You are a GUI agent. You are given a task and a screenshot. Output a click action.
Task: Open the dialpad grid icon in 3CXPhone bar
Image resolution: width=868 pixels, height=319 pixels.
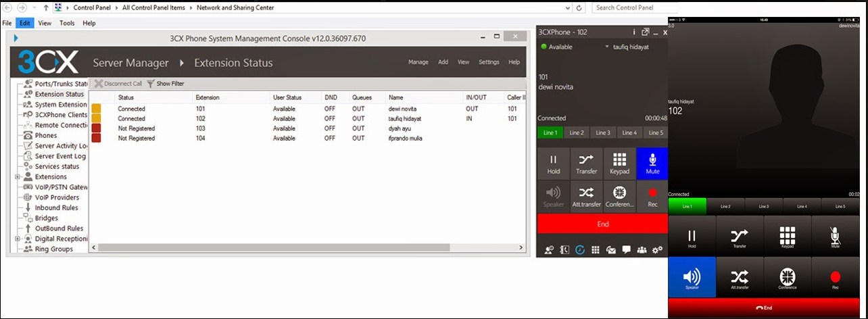596,249
